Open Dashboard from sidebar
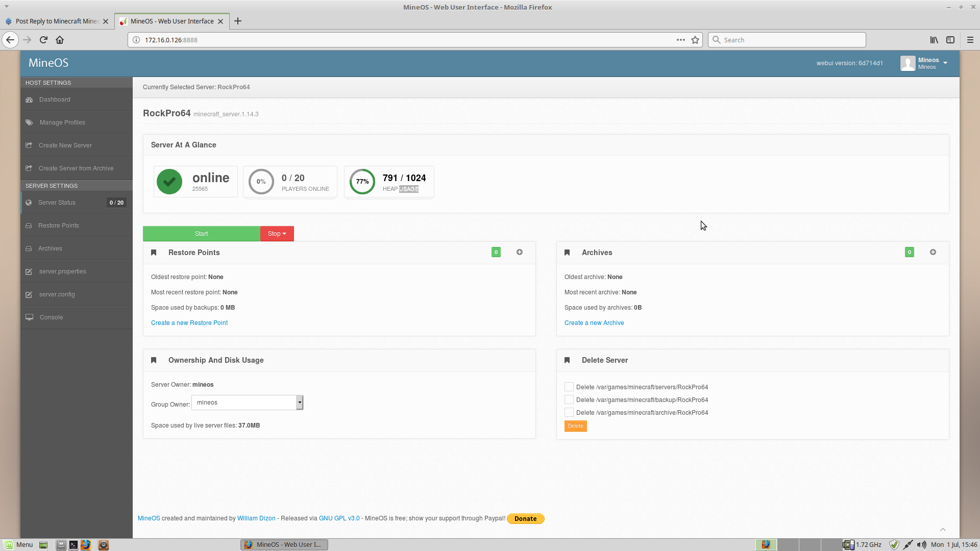The height and width of the screenshot is (551, 980). click(x=55, y=99)
